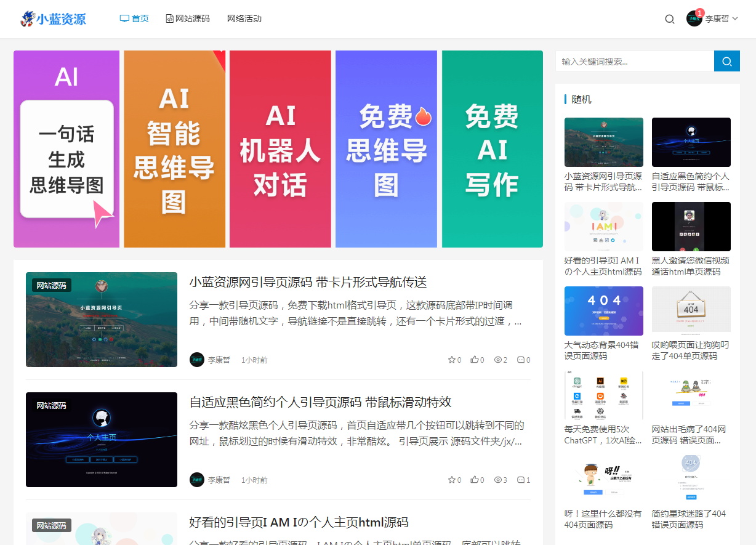Click the thumbnail of 自适应黑色简约 post

coord(102,440)
